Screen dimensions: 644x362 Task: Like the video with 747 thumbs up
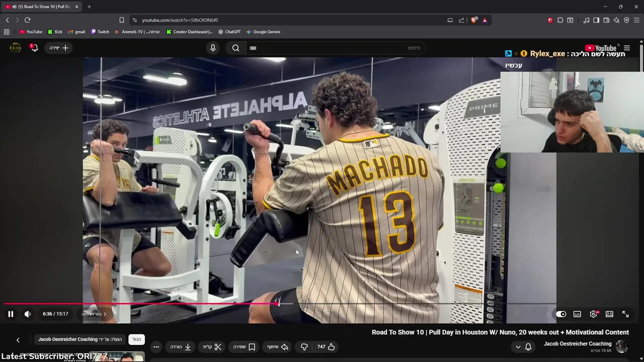(327, 346)
